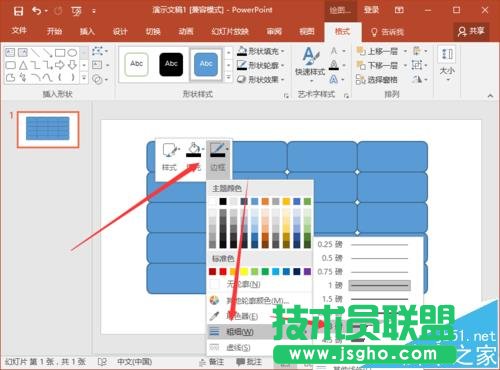Open the 艺术字样式 group dialog launcher
Image resolution: width=500 pixels, height=370 pixels.
tap(346, 96)
